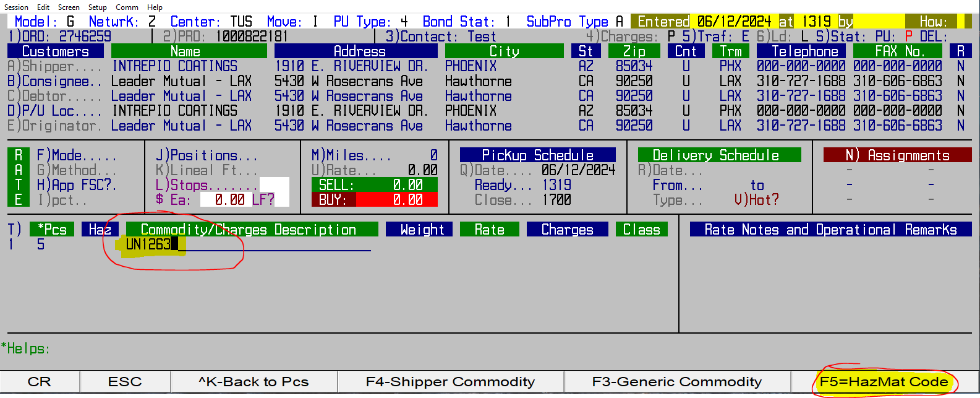Viewport: 980px width, 398px height.
Task: Click the red BUY rate bar
Action: (374, 199)
